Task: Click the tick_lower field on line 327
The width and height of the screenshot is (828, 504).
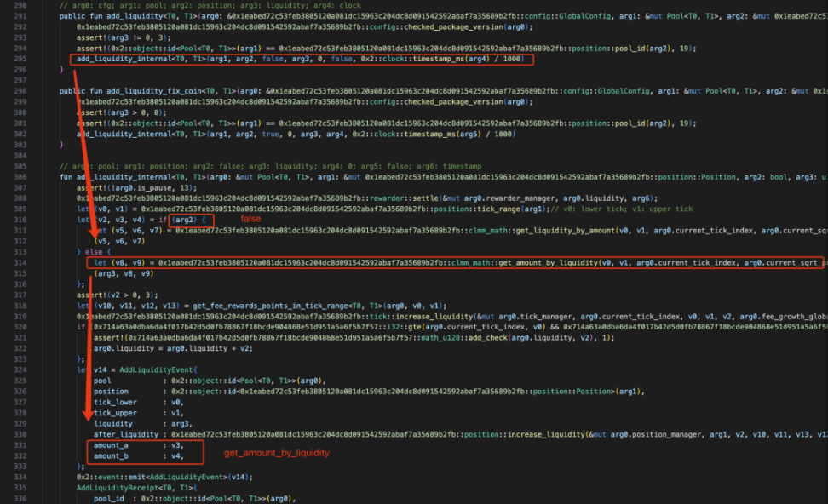Action: click(x=115, y=402)
